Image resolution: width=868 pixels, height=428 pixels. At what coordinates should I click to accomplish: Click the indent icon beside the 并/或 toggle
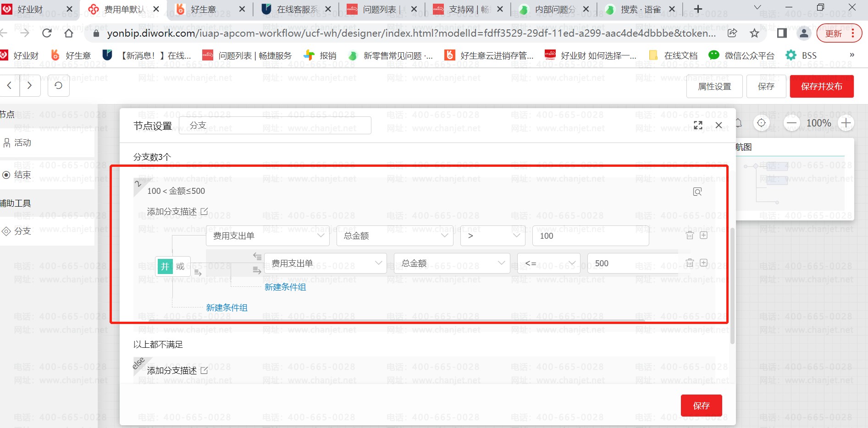coord(198,273)
